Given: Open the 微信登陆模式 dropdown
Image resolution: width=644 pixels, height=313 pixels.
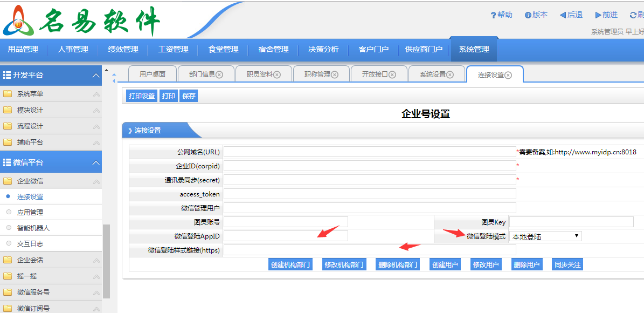Looking at the screenshot, I should point(545,236).
